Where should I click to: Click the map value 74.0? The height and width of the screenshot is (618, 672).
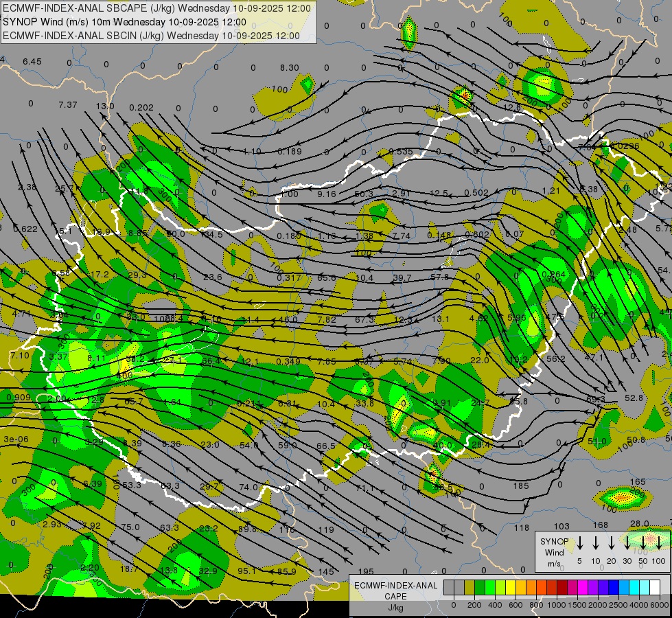point(248,488)
